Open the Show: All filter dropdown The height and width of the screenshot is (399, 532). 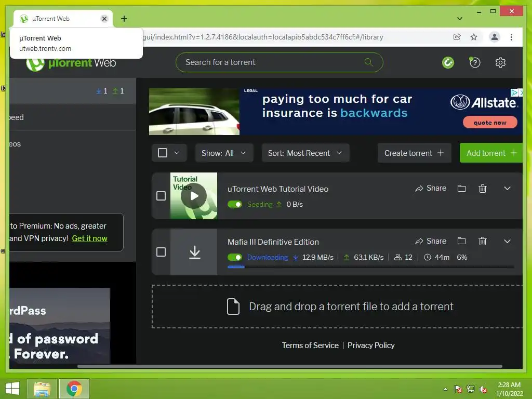(224, 153)
